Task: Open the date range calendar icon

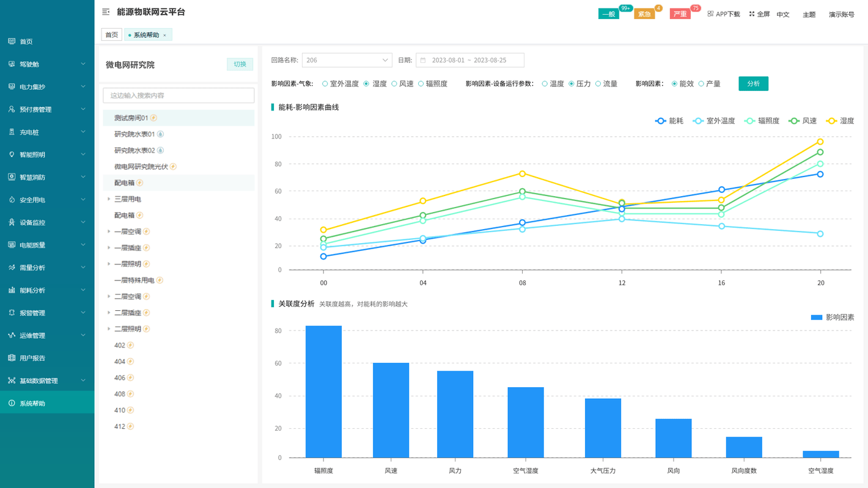Action: coord(423,60)
